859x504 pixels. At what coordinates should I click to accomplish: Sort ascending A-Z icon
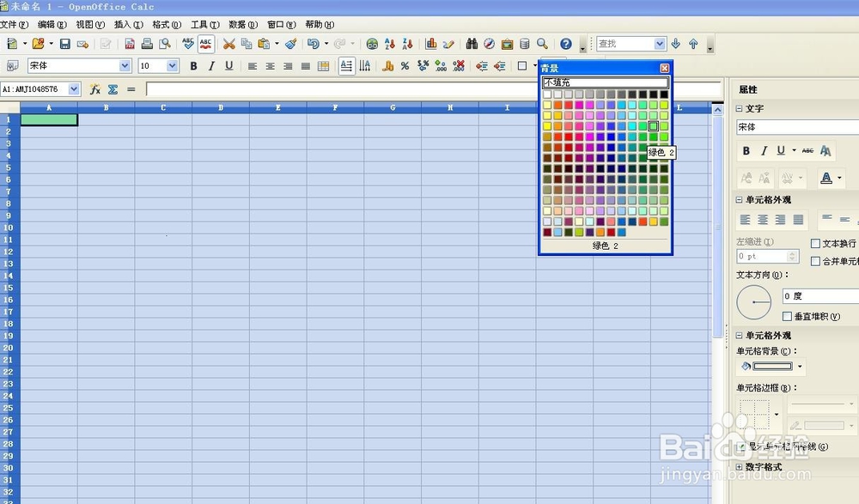(389, 44)
